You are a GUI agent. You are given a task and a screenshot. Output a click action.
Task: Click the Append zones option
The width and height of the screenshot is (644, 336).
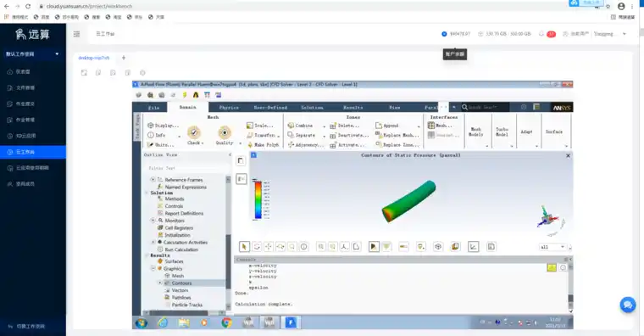[387, 126]
